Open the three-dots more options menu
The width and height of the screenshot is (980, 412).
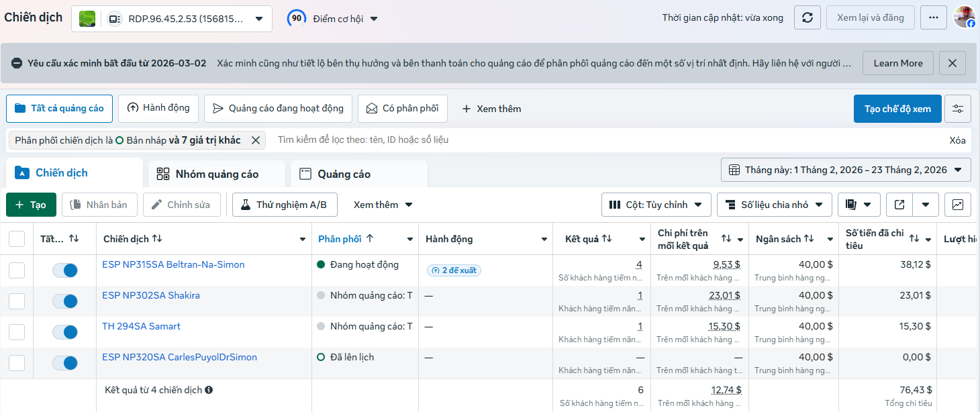click(934, 17)
